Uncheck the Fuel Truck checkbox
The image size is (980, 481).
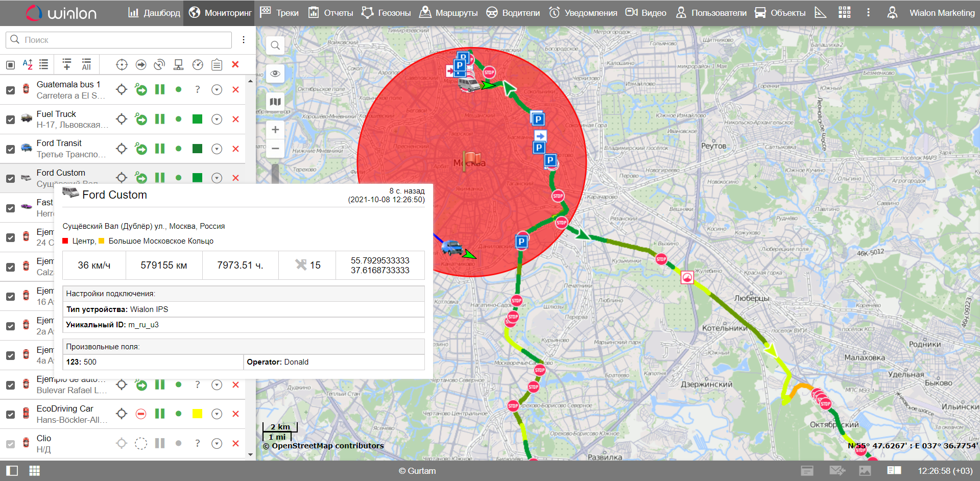click(10, 120)
